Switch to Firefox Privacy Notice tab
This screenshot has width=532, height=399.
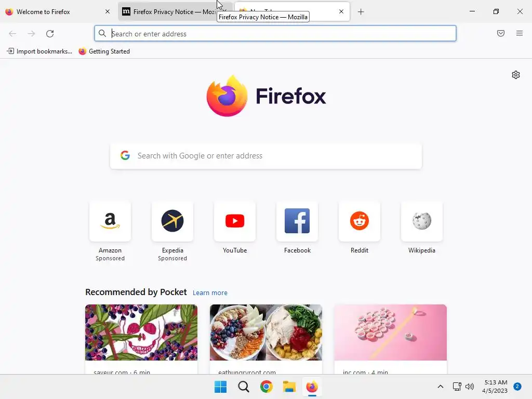170,11
